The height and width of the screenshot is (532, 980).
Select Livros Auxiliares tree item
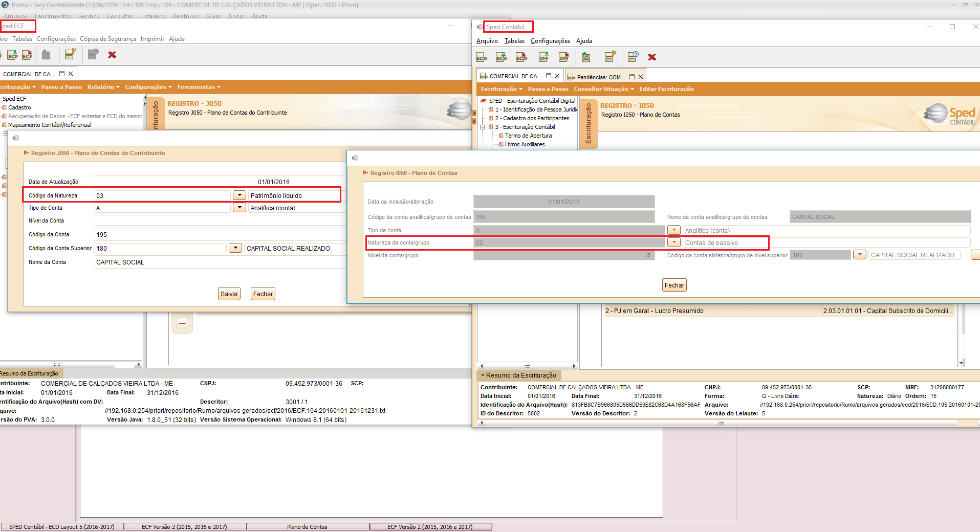(525, 144)
